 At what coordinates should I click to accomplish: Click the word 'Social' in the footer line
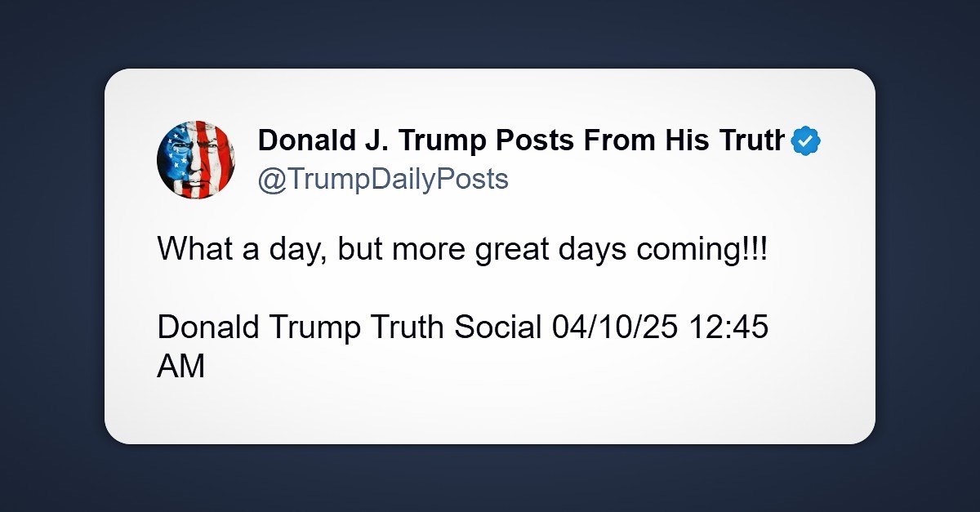tap(498, 327)
